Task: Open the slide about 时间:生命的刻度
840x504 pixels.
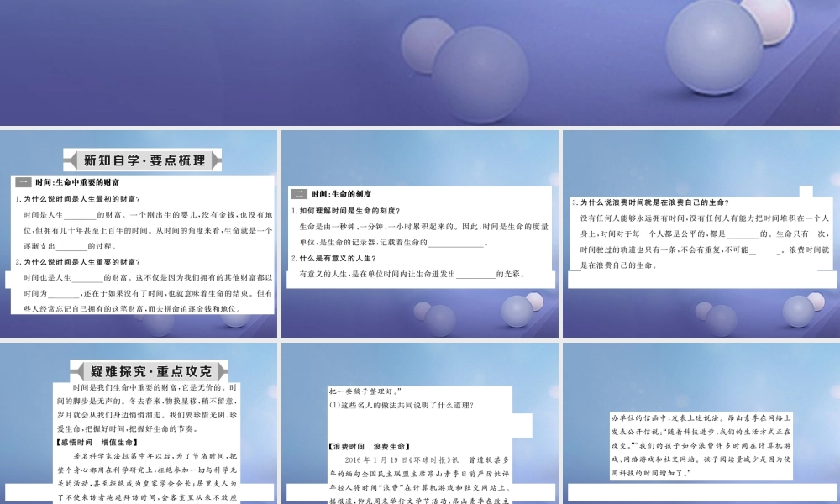Action: [420, 234]
